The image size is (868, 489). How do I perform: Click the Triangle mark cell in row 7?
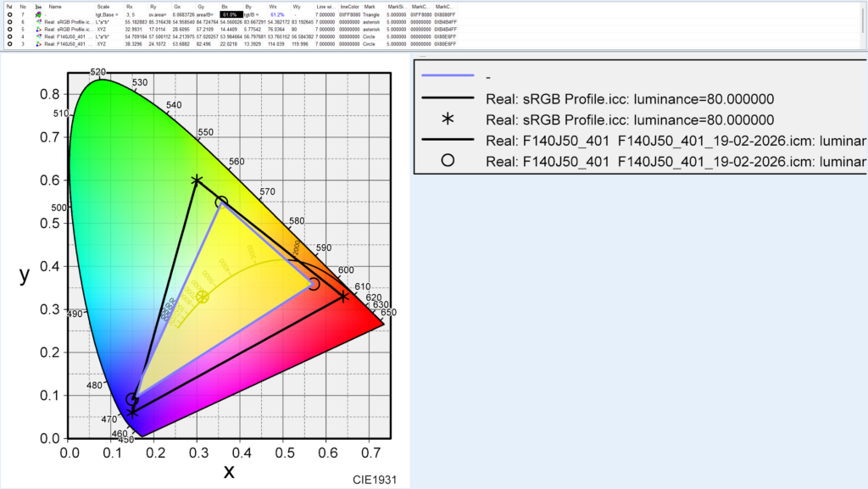click(373, 14)
